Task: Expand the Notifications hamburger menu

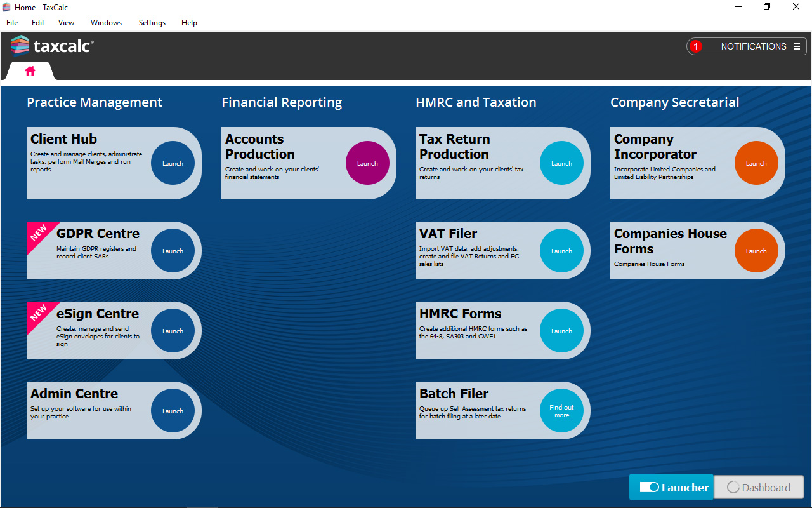Action: (797, 46)
